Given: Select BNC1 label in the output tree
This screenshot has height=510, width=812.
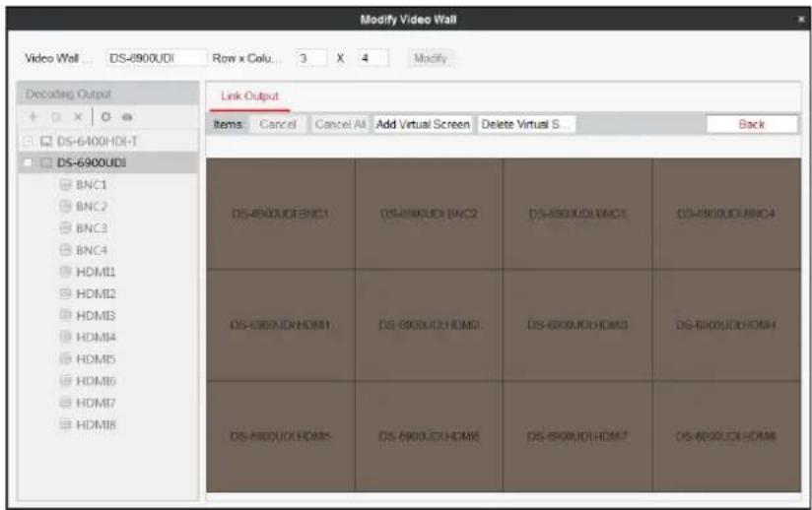Looking at the screenshot, I should pyautogui.click(x=91, y=185).
